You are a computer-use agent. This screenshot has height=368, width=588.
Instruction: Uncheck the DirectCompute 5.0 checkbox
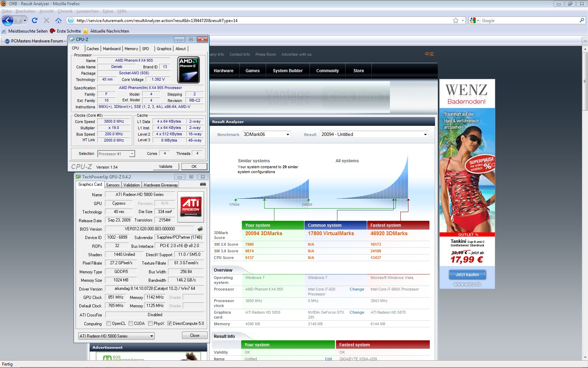pyautogui.click(x=169, y=323)
